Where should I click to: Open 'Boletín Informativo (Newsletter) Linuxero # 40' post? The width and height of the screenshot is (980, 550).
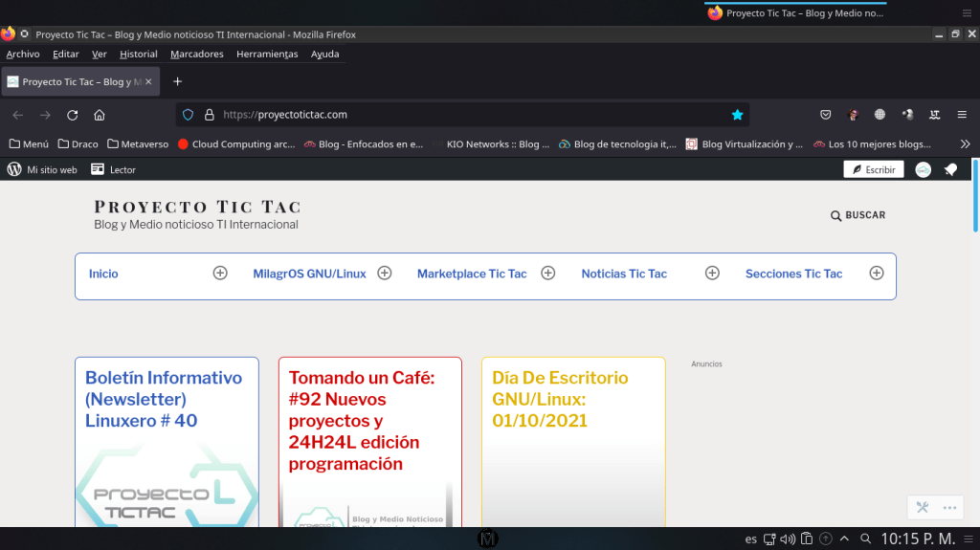tap(164, 399)
